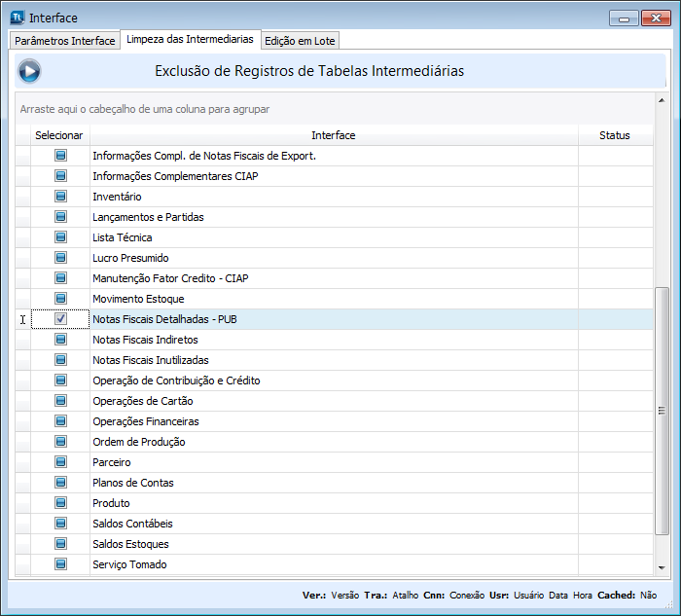Screen dimensions: 681x616
Task: Click the TL application icon in title bar
Action: point(17,18)
